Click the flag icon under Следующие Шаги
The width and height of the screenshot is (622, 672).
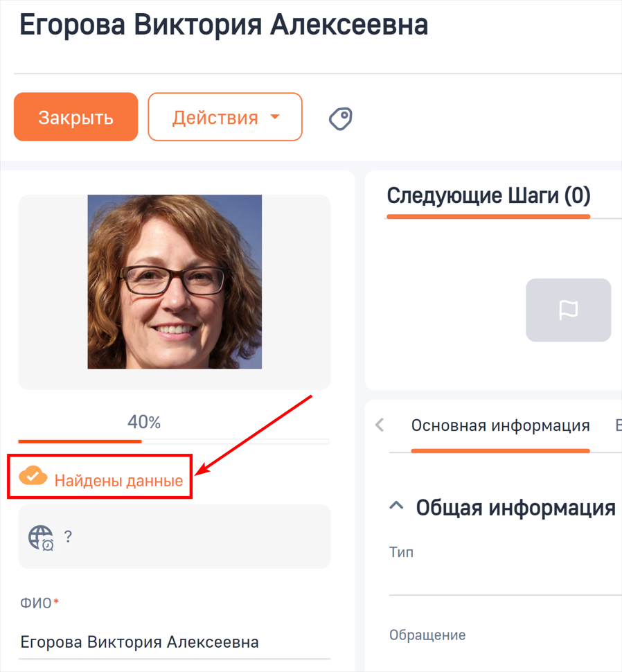[x=568, y=310]
